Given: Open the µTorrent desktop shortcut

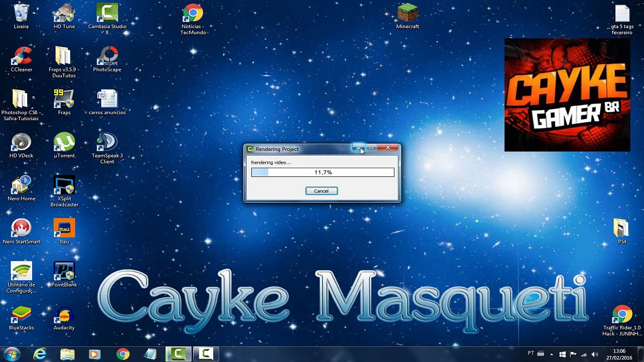Looking at the screenshot, I should [x=64, y=146].
